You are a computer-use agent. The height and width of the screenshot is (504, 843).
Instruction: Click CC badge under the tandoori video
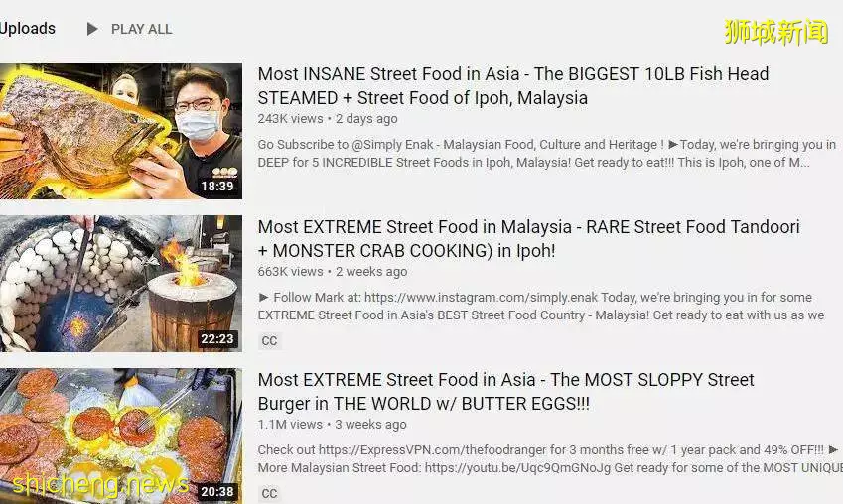click(269, 340)
